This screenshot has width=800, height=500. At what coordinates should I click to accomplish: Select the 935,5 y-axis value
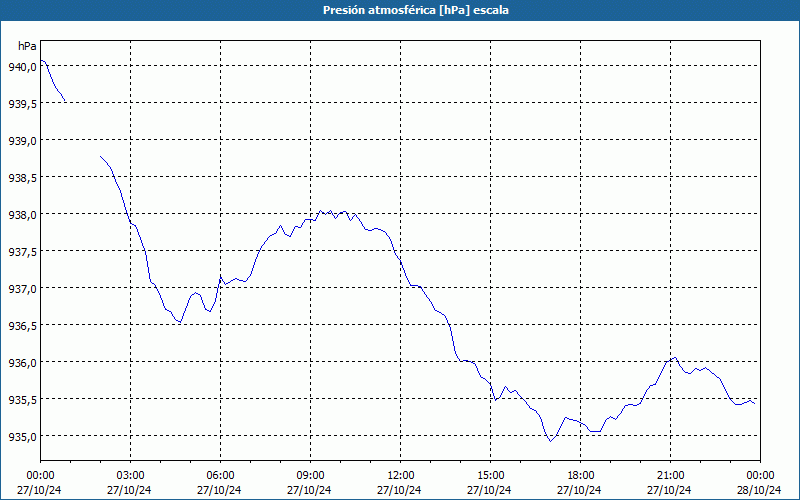tap(22, 400)
